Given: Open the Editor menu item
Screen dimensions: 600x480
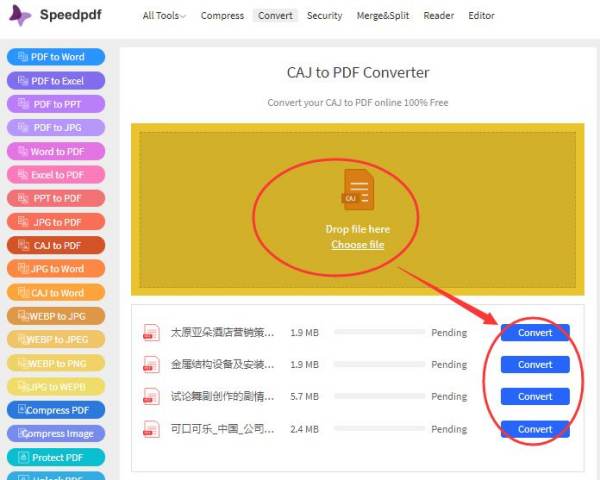Looking at the screenshot, I should (481, 16).
